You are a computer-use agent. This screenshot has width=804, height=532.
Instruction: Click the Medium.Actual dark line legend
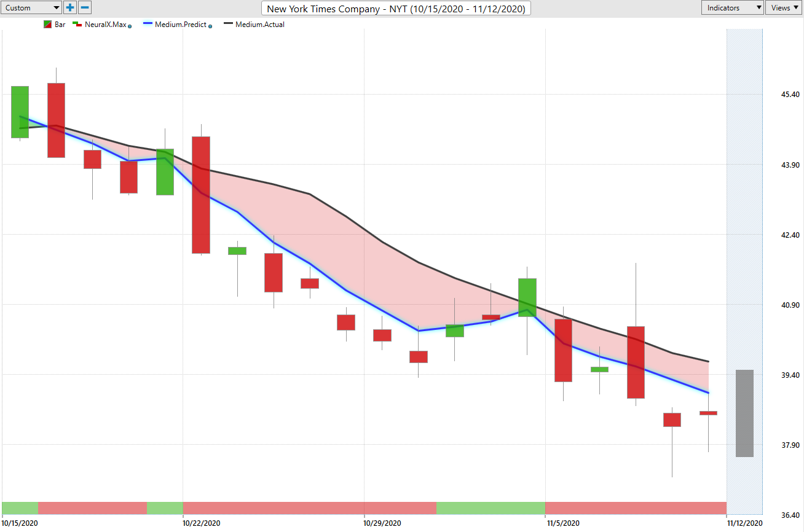coord(228,25)
